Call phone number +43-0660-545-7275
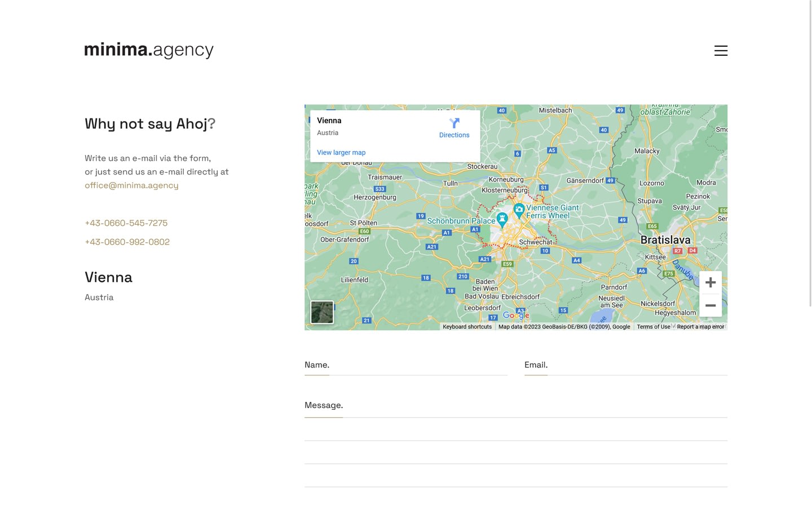This screenshot has width=812, height=508. [126, 223]
